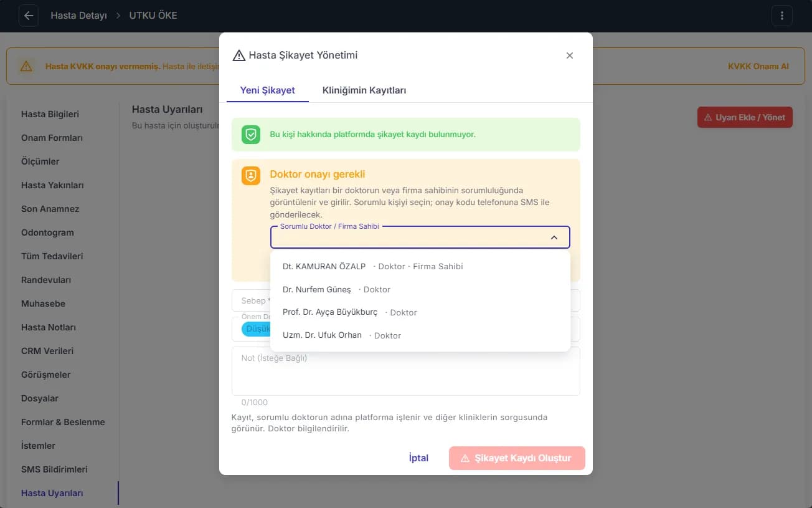Click Uyarı Ekle / Yönet button

(x=745, y=117)
